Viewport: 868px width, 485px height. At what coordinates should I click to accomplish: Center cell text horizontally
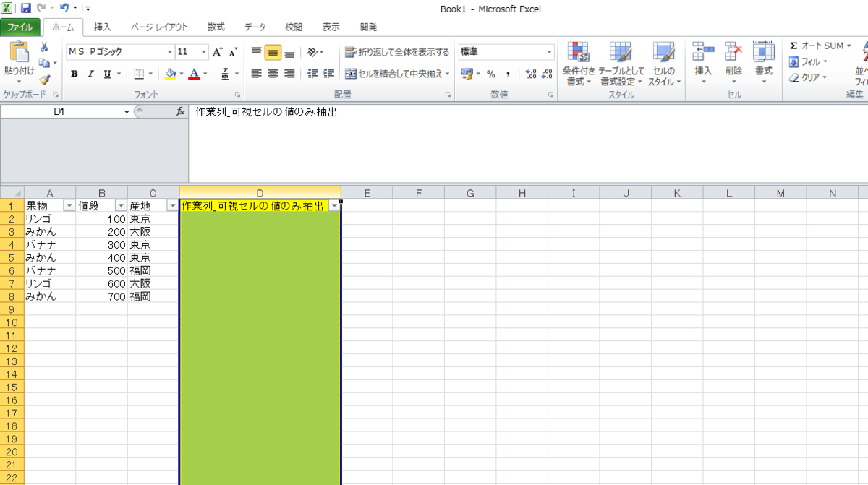coord(273,74)
